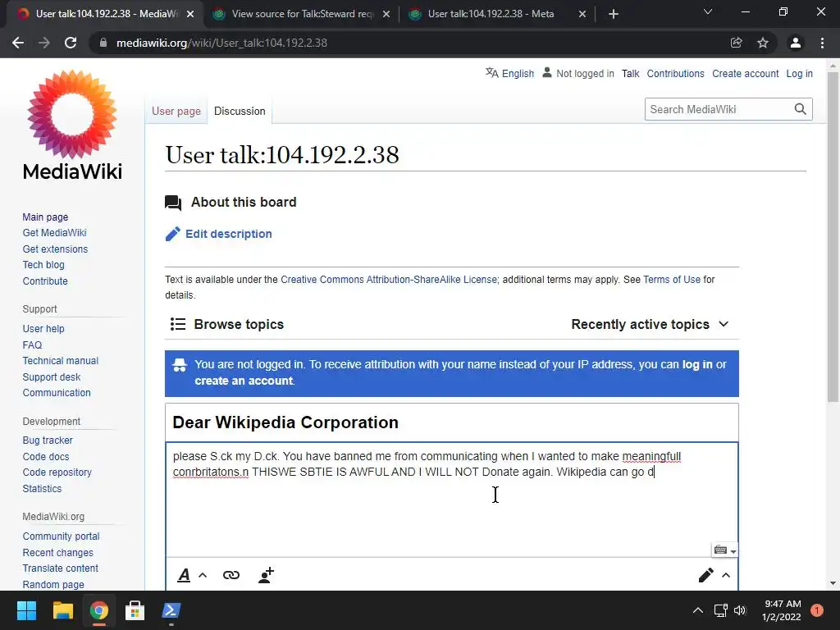Image resolution: width=840 pixels, height=630 pixels.
Task: Open Main page sidebar link
Action: 46,217
